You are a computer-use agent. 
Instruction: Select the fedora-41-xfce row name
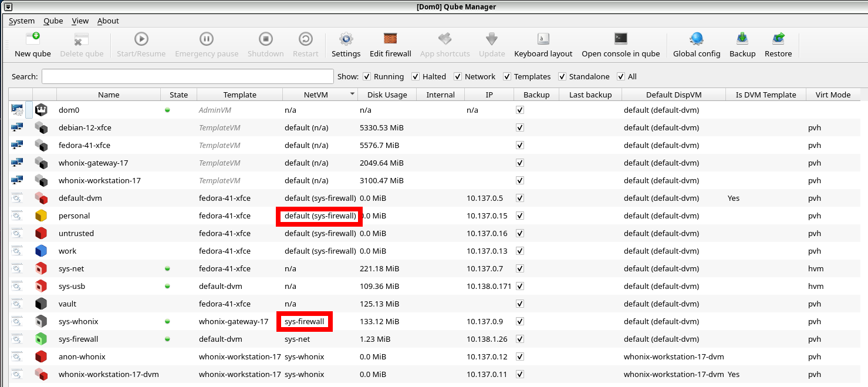(85, 145)
